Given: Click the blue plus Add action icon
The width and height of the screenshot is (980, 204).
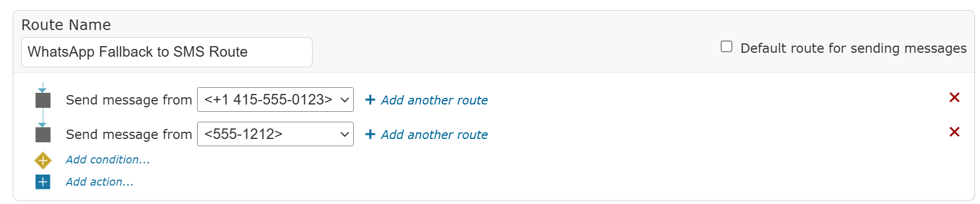Looking at the screenshot, I should coord(43,182).
